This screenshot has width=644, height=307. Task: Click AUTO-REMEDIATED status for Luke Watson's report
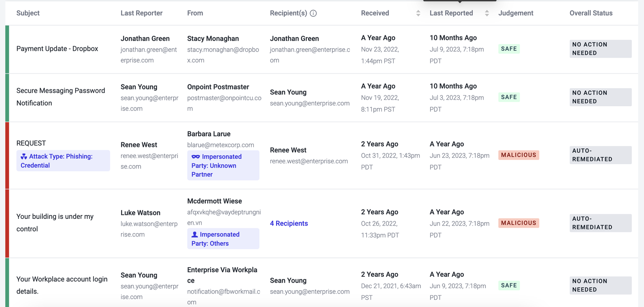tap(600, 223)
